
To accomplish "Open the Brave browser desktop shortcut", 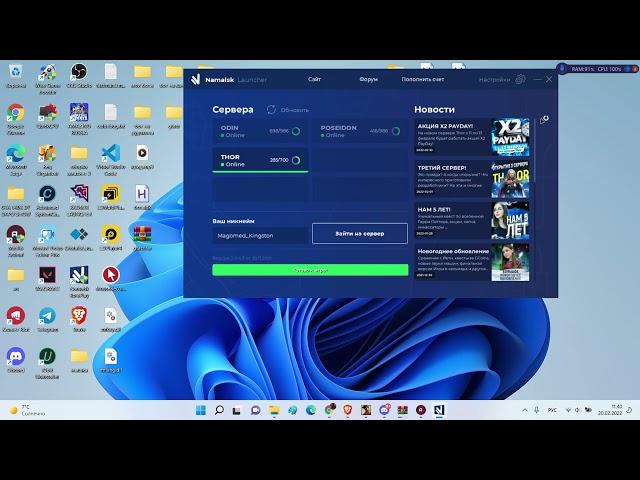I will (79, 320).
